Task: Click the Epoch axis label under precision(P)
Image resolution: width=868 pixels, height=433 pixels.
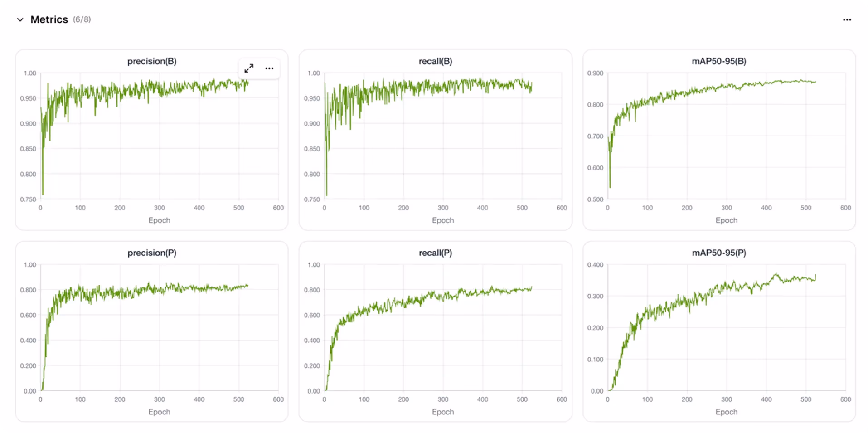Action: point(159,412)
